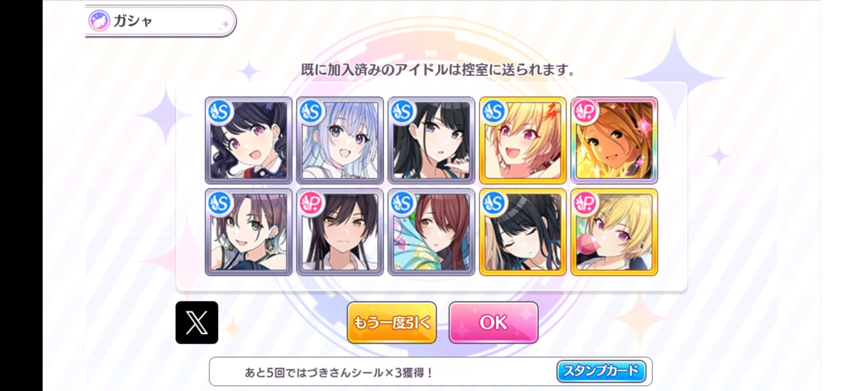Click the P badge on bubblegum idol
Viewport: 868px width, 391px height.
pyautogui.click(x=585, y=203)
